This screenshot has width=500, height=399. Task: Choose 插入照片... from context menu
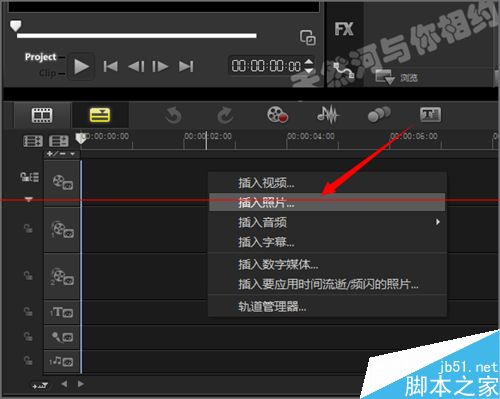coord(327,202)
